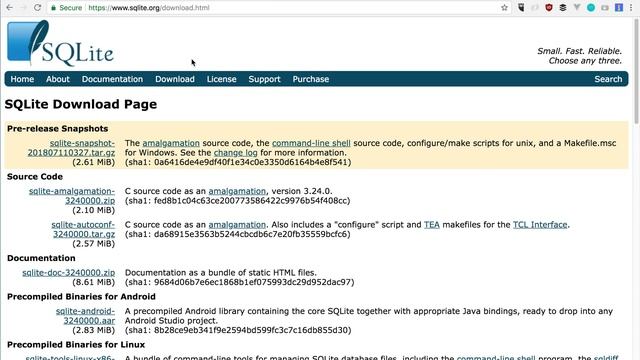Reload the page with the refresh icon
The image size is (640, 360).
[37, 7]
